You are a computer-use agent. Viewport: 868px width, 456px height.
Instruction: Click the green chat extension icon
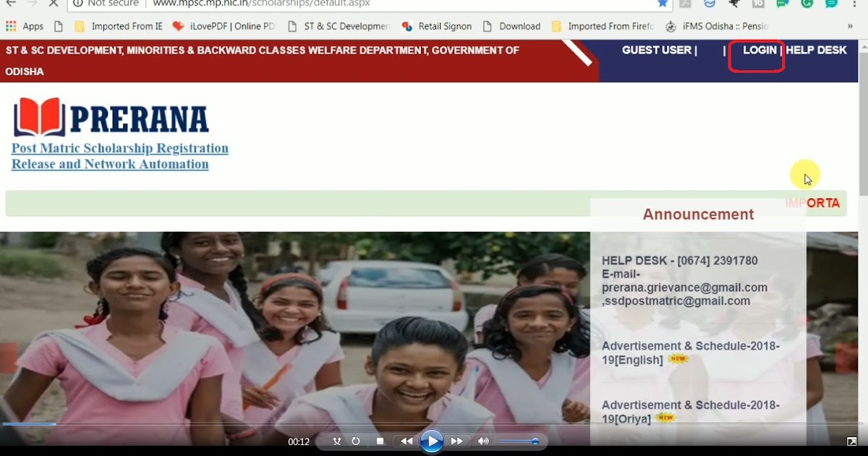click(782, 3)
